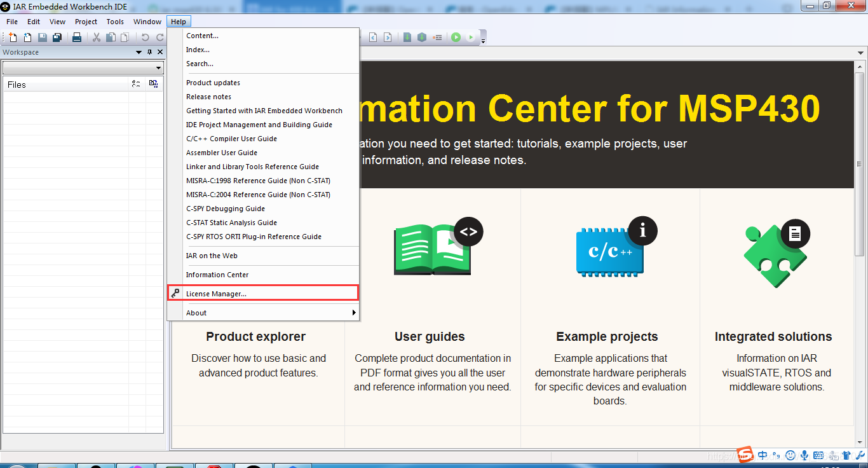Image resolution: width=868 pixels, height=468 pixels.
Task: Open the Example projects heading link
Action: [607, 337]
